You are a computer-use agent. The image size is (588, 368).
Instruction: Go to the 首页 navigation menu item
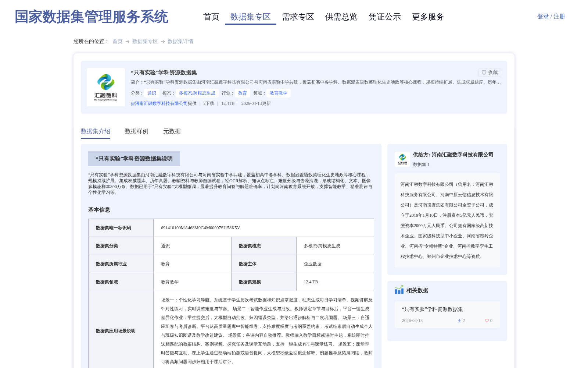pyautogui.click(x=211, y=17)
